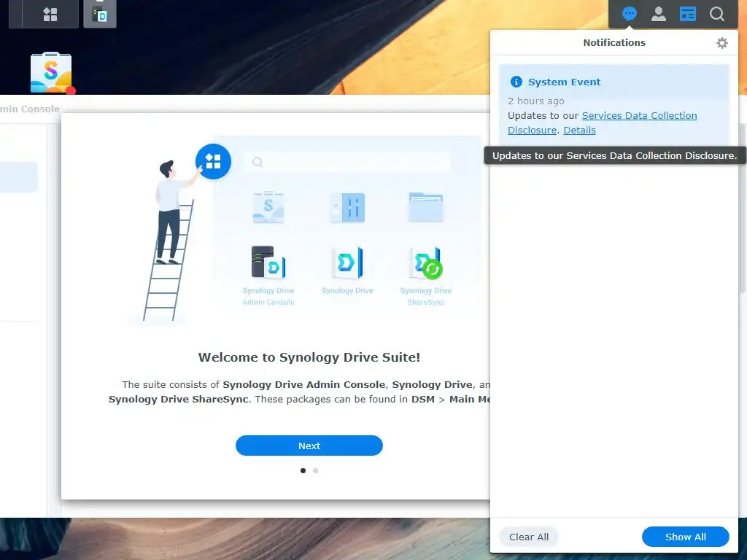Click the Next button in welcome wizard
This screenshot has height=560, width=747.
coord(309,446)
